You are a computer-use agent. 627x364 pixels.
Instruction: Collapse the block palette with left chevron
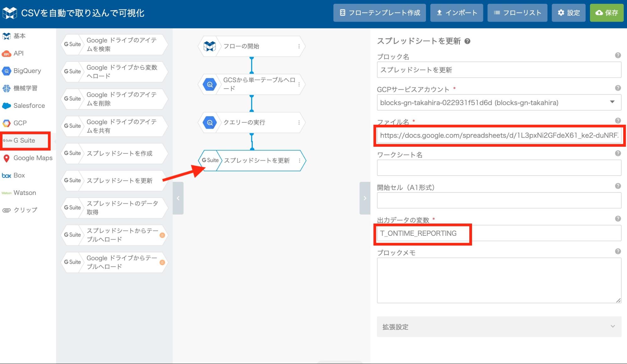click(178, 198)
